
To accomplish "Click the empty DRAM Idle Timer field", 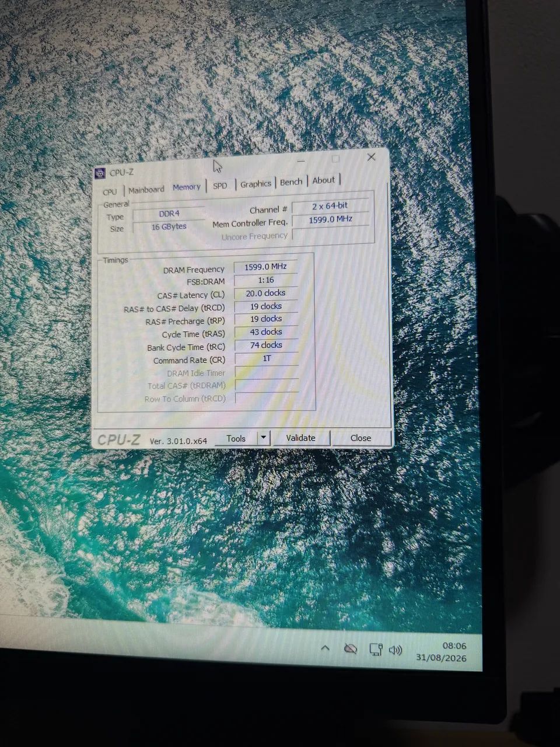I will click(x=267, y=372).
